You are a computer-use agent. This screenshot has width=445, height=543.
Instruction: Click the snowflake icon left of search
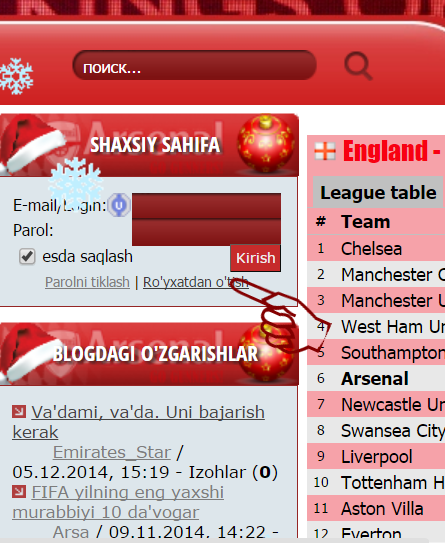coord(16,76)
